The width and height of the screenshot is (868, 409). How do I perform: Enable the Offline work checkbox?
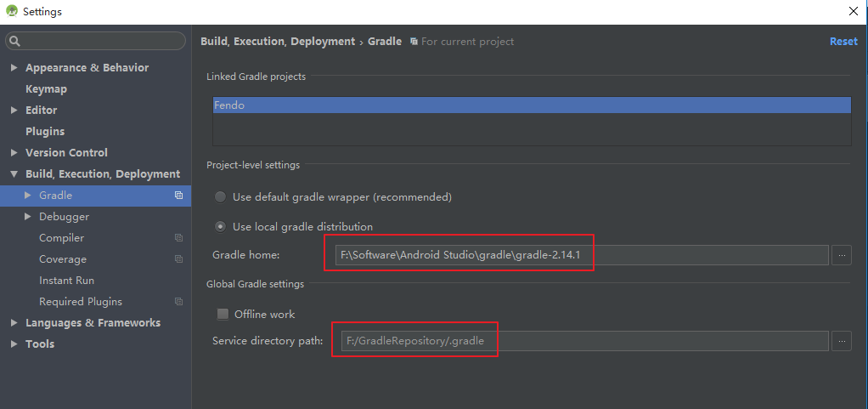[223, 315]
